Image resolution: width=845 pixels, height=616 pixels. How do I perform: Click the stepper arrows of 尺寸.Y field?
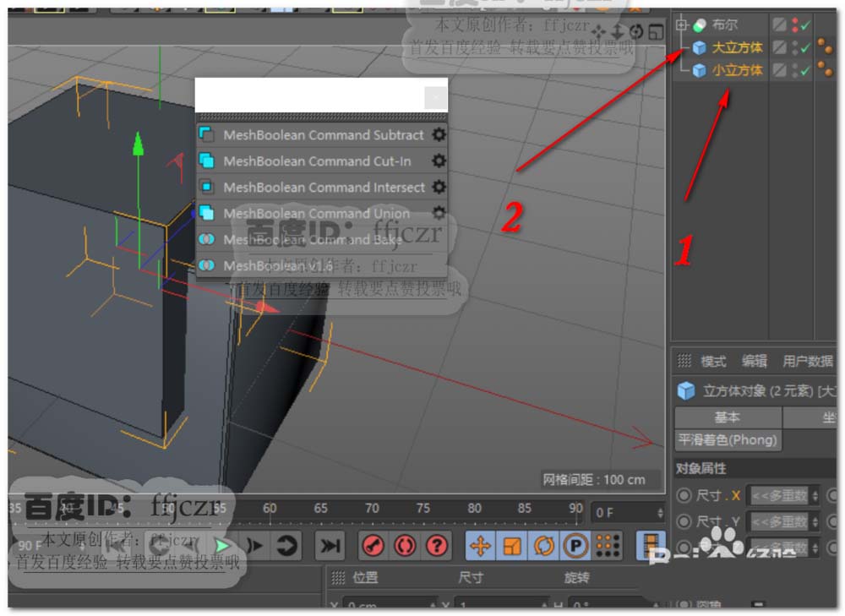click(x=815, y=521)
